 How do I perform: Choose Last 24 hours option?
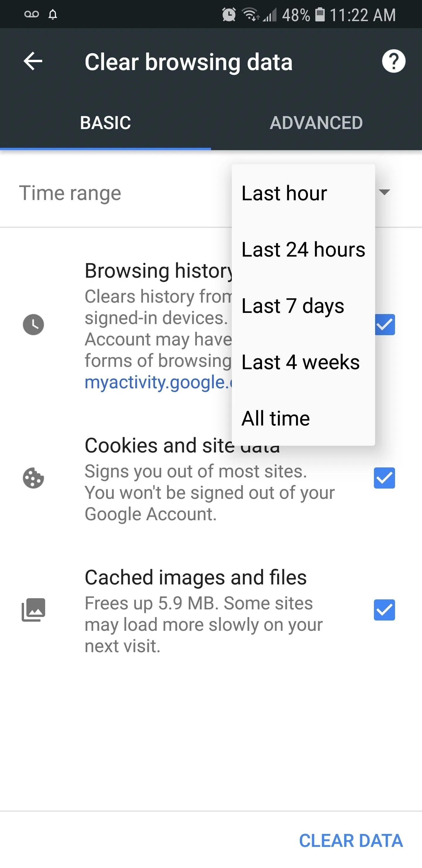[303, 249]
